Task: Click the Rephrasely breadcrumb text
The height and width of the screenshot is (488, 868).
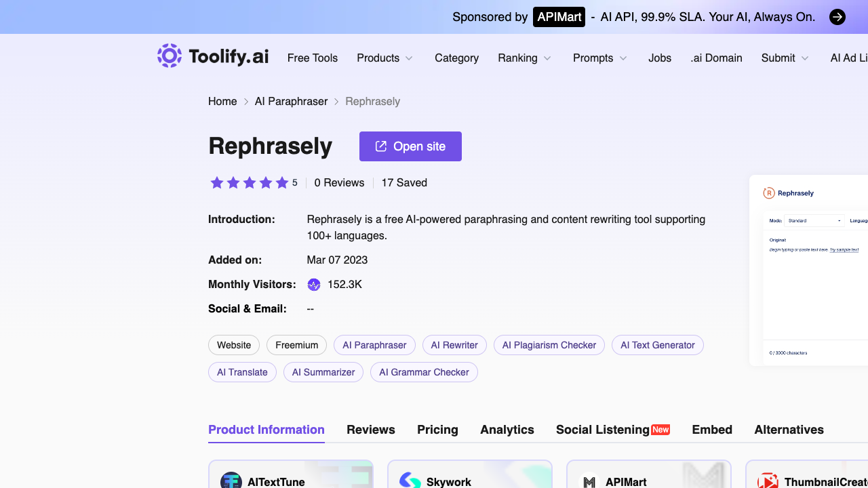Action: (x=372, y=102)
